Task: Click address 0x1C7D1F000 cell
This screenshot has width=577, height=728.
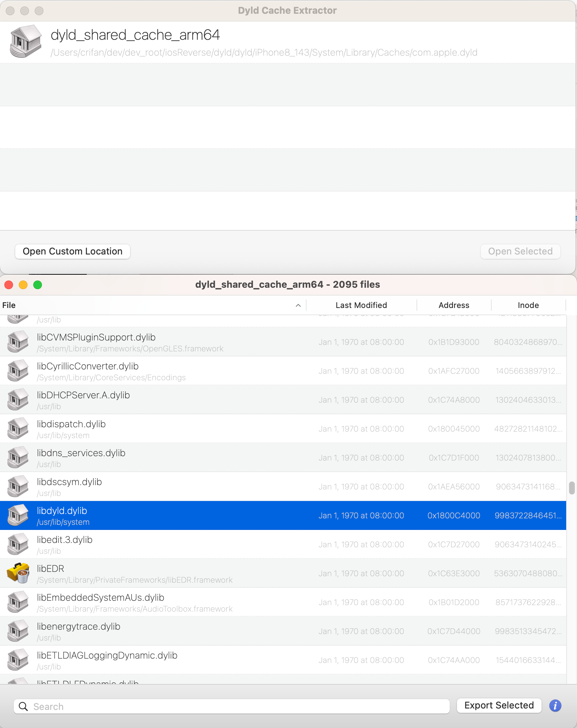Action: [x=454, y=458]
